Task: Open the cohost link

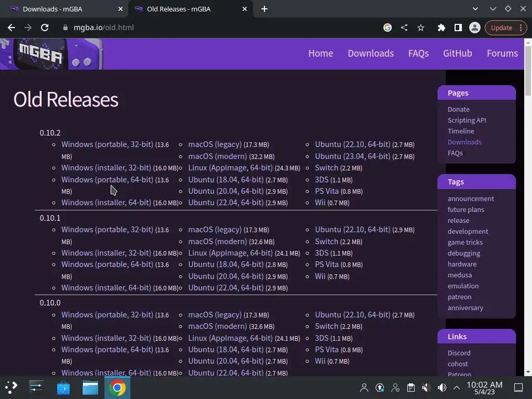Action: [457, 364]
